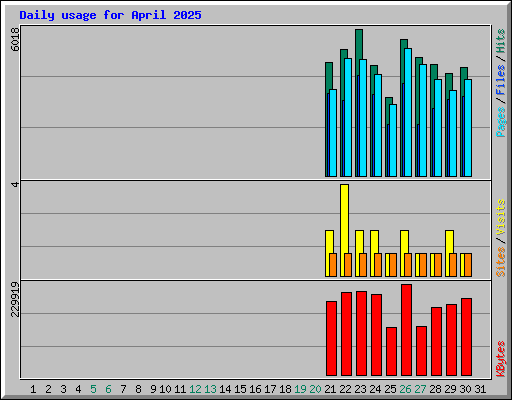The width and height of the screenshot is (512, 400).
Task: Click the 229919 KBytes axis value
Action: (15, 299)
